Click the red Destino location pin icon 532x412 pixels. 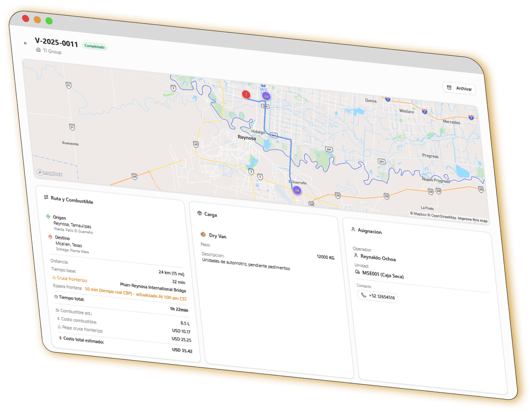click(50, 237)
